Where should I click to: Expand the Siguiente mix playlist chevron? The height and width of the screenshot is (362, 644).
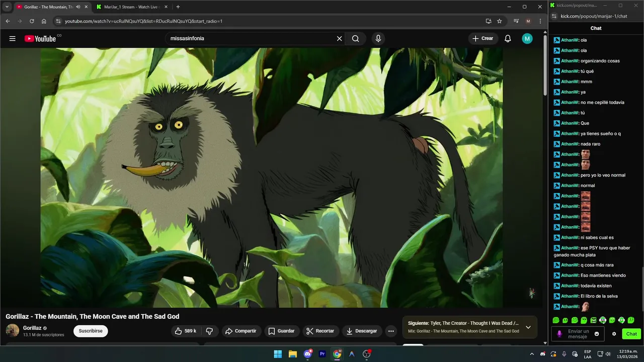coord(528,327)
